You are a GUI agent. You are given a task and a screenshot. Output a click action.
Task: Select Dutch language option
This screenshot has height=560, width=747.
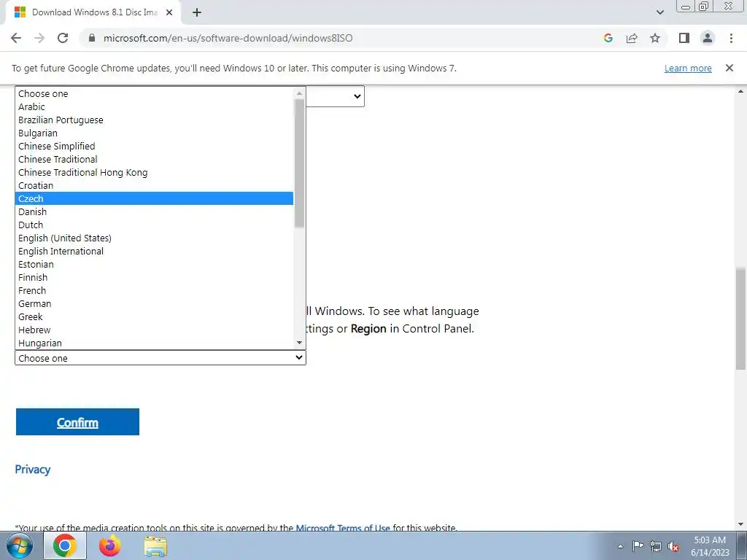click(154, 225)
